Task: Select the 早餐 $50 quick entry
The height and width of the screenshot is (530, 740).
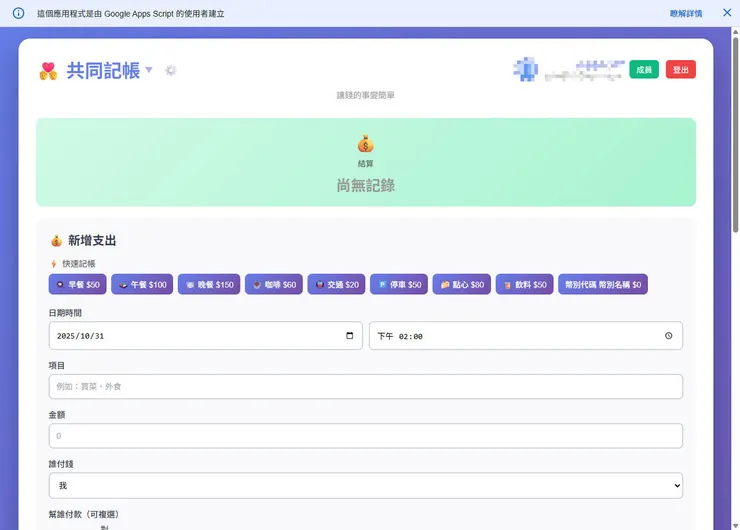Action: click(x=77, y=284)
